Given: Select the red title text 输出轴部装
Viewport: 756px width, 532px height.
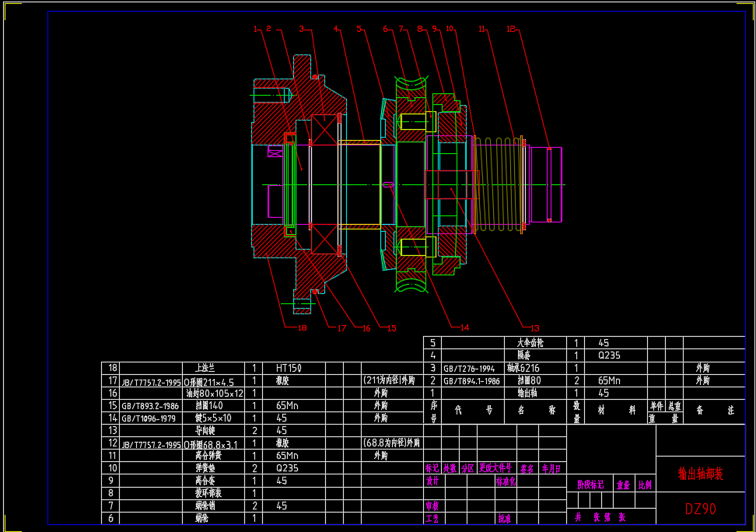Looking at the screenshot, I should coord(700,473).
